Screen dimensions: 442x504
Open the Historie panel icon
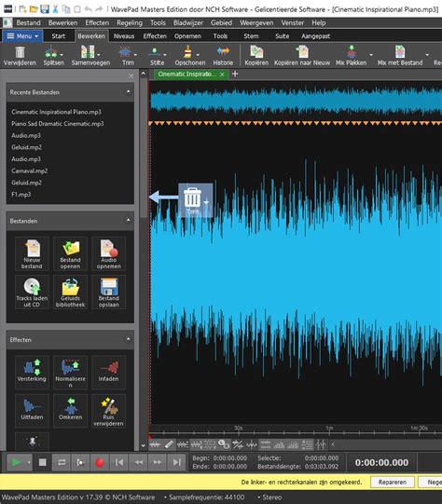(x=223, y=52)
